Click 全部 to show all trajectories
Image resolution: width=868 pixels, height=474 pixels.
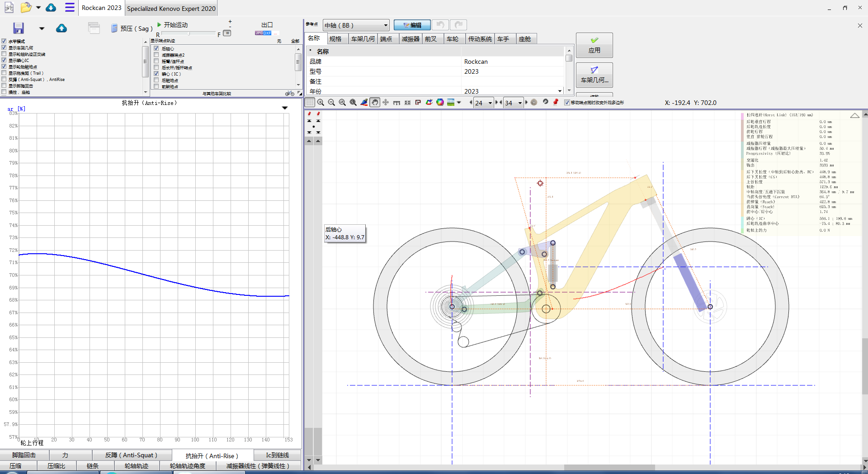click(x=295, y=41)
